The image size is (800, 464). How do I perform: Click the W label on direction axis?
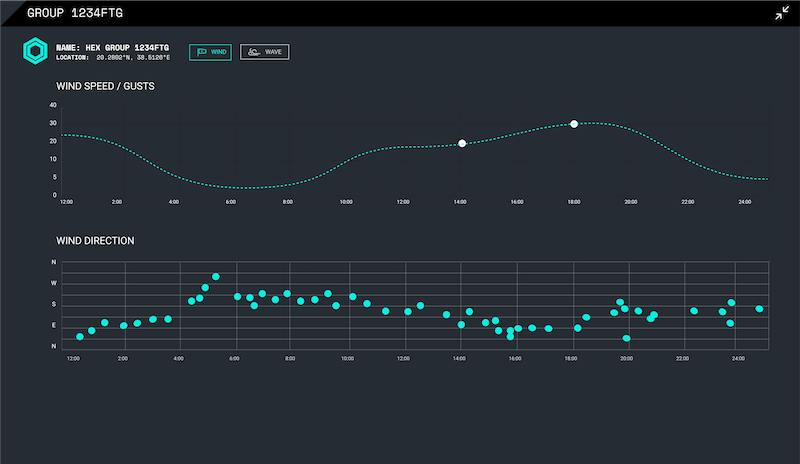pyautogui.click(x=54, y=283)
